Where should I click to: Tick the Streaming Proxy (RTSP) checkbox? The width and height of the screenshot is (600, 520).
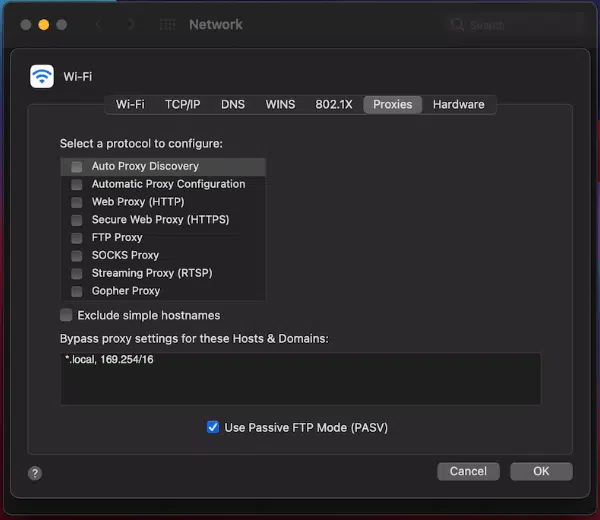(77, 274)
